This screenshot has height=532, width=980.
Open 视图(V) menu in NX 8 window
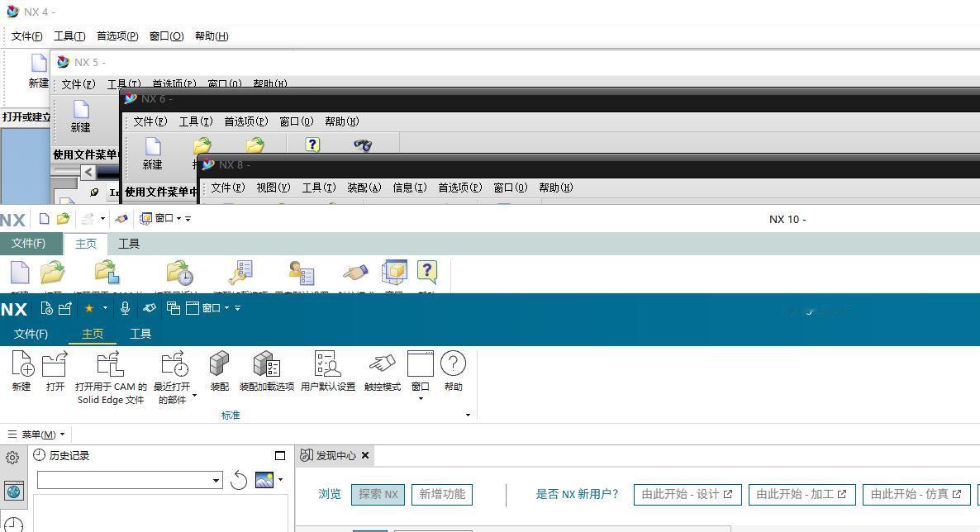(274, 188)
